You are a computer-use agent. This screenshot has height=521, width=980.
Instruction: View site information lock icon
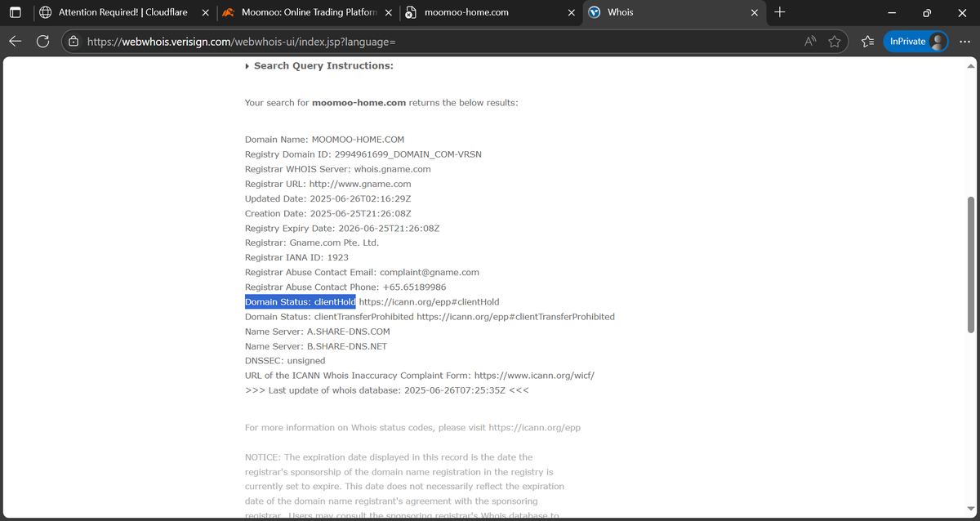(74, 41)
